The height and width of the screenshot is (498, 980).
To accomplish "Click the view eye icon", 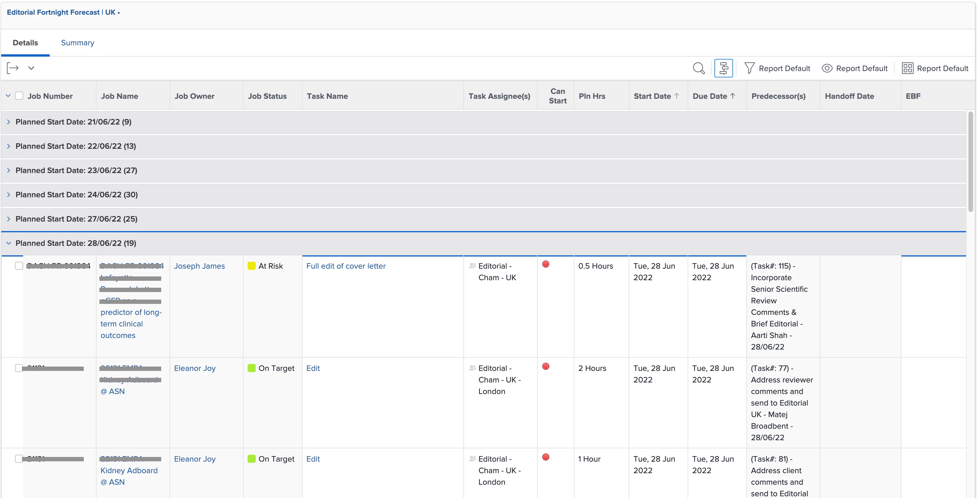I will click(827, 68).
